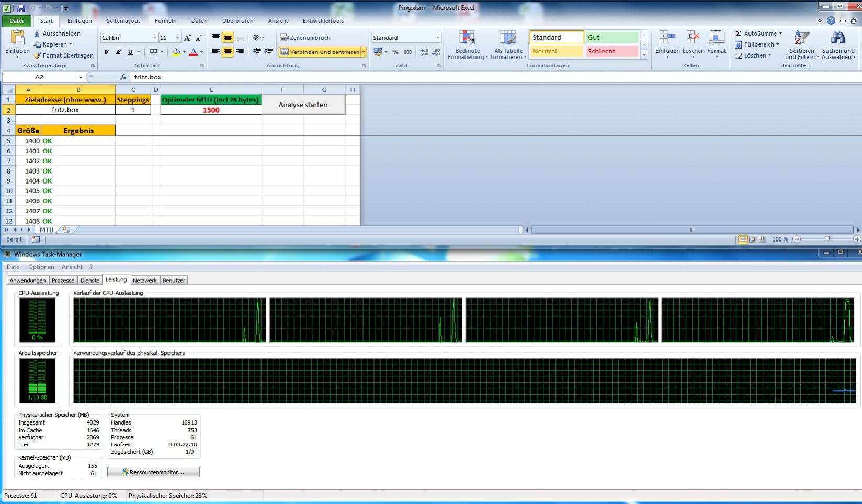The height and width of the screenshot is (504, 862).
Task: Switch to the Netzwerk tab in Task Manager
Action: (144, 281)
